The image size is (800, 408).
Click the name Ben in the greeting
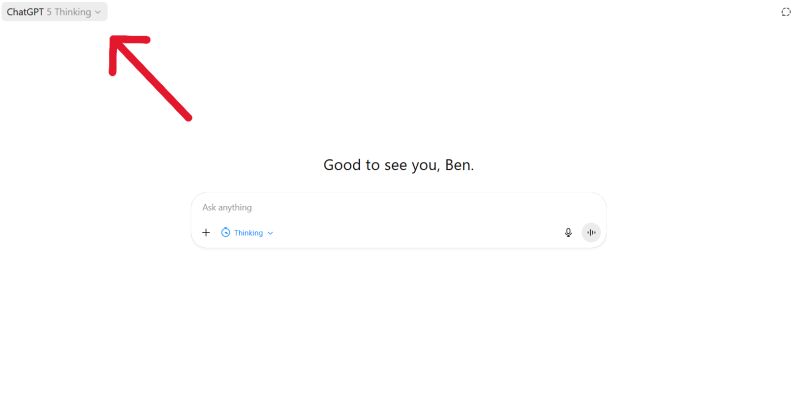coord(457,165)
